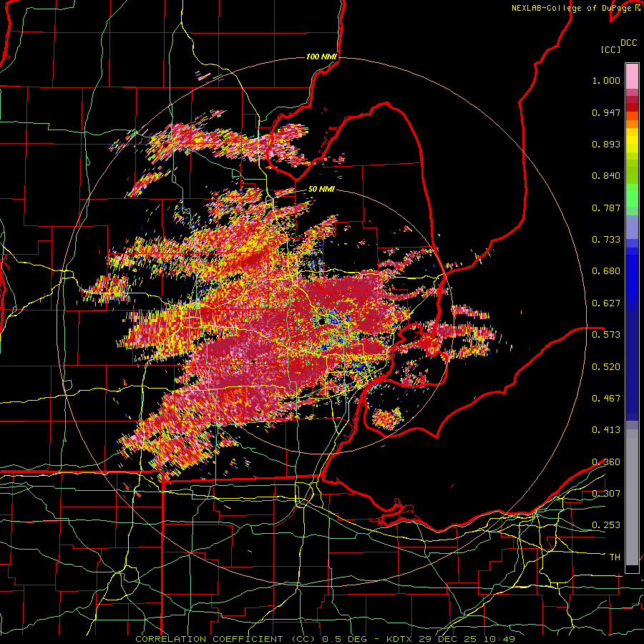The image size is (644, 644).
Task: Click the 0.307 scale value
Action: (x=606, y=493)
